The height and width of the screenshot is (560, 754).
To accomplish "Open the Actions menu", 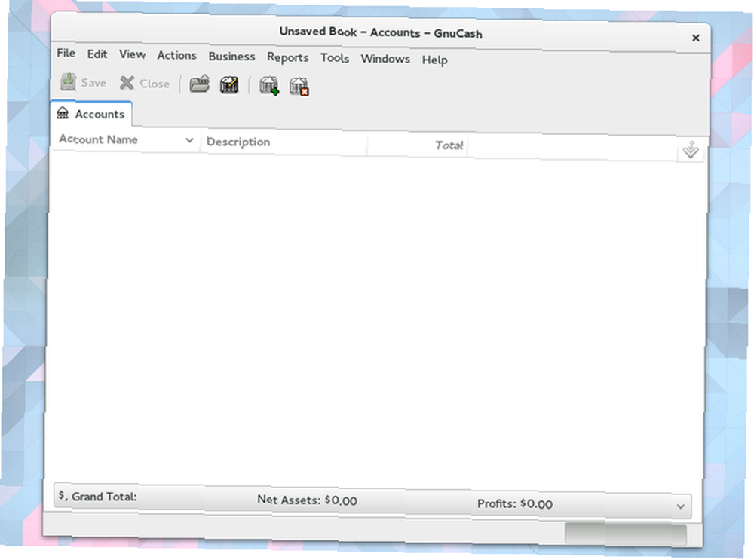I will pos(176,55).
